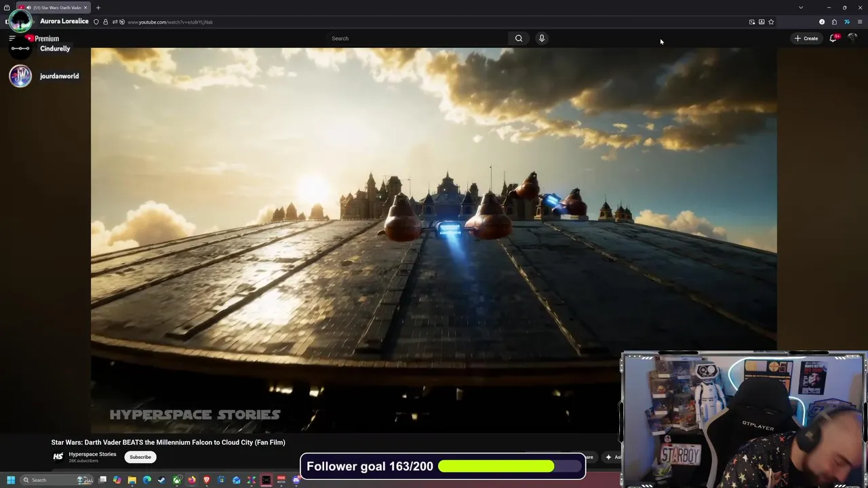
Task: Open picture-in-picture icon in address bar
Action: [x=752, y=22]
